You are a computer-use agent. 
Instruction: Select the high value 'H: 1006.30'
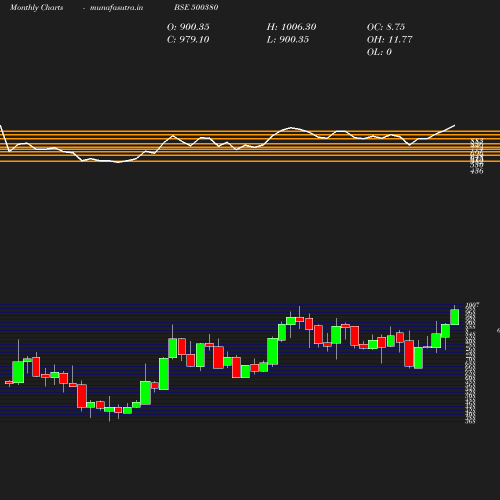(291, 27)
